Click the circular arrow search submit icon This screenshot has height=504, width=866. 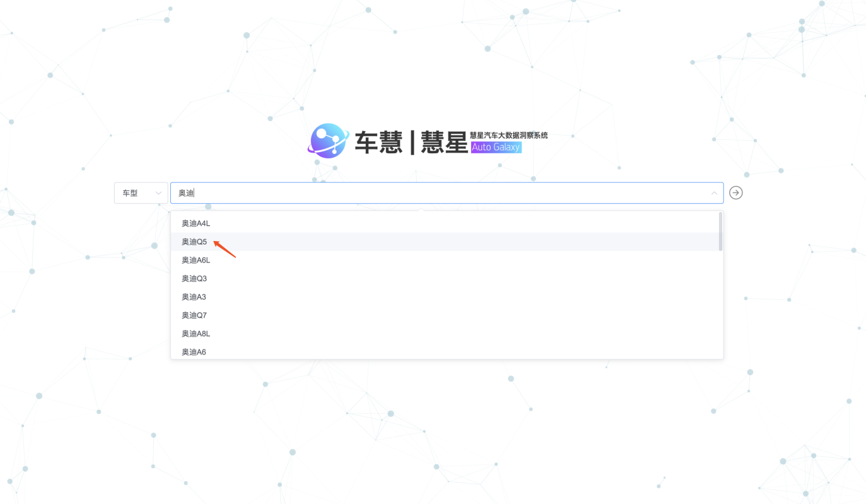pos(735,193)
